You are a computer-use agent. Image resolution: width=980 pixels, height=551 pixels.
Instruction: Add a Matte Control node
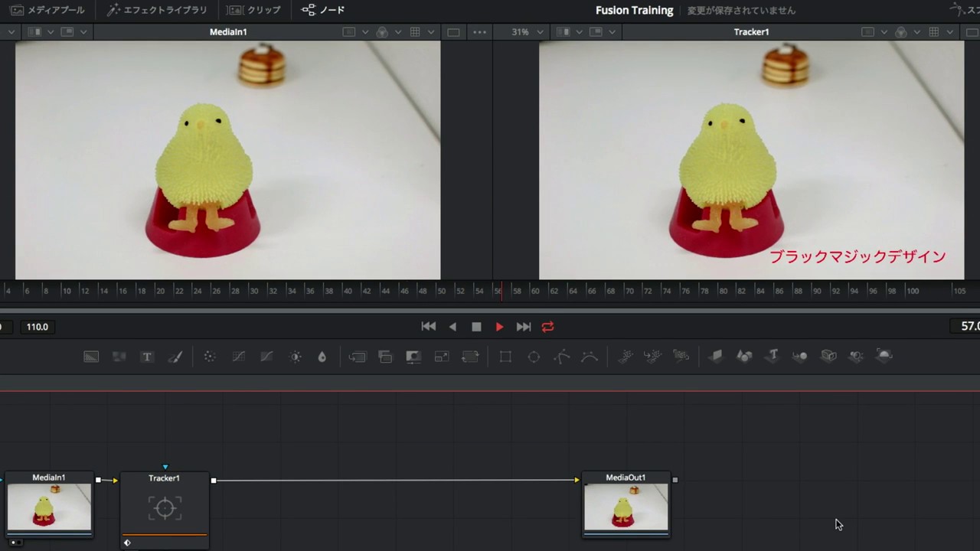tap(413, 357)
